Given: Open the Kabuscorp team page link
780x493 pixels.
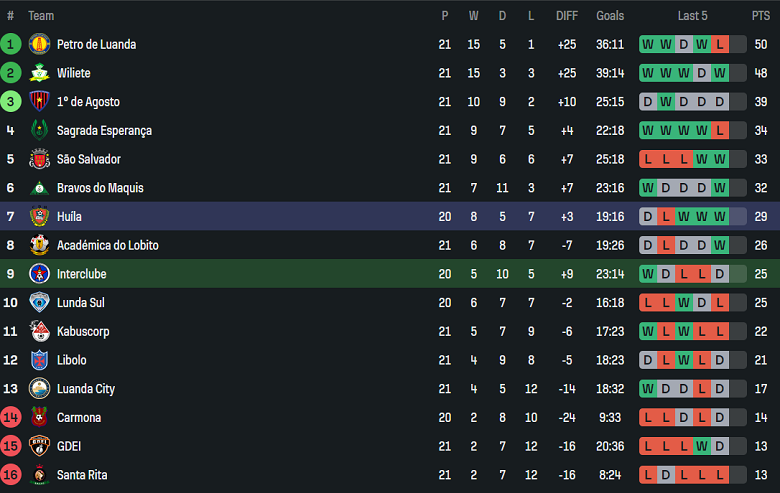Looking at the screenshot, I should point(83,331).
